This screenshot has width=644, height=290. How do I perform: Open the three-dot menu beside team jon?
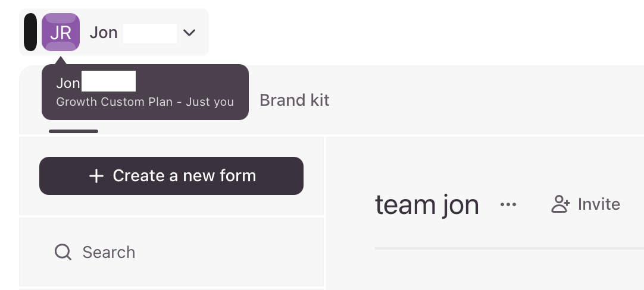508,204
